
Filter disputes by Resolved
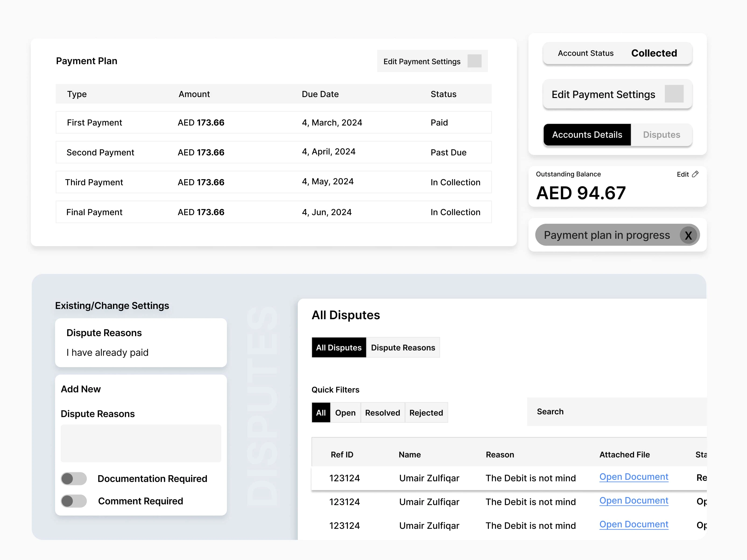click(382, 413)
